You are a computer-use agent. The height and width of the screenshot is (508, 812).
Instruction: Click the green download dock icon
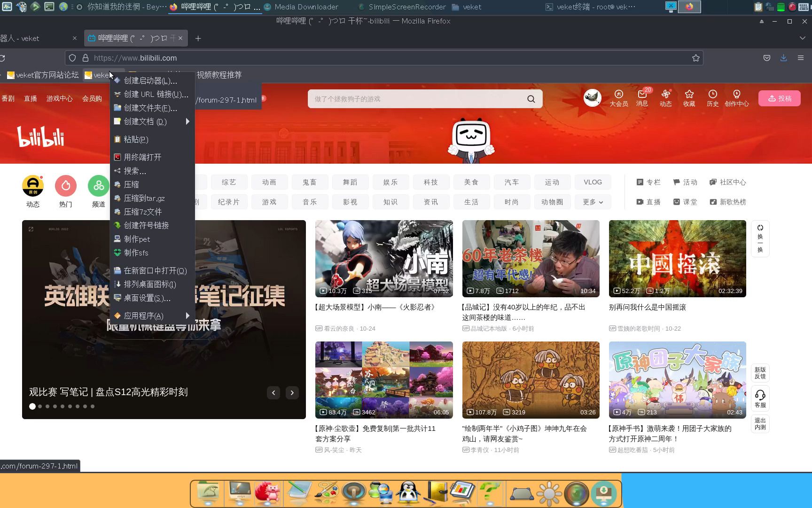(604, 493)
